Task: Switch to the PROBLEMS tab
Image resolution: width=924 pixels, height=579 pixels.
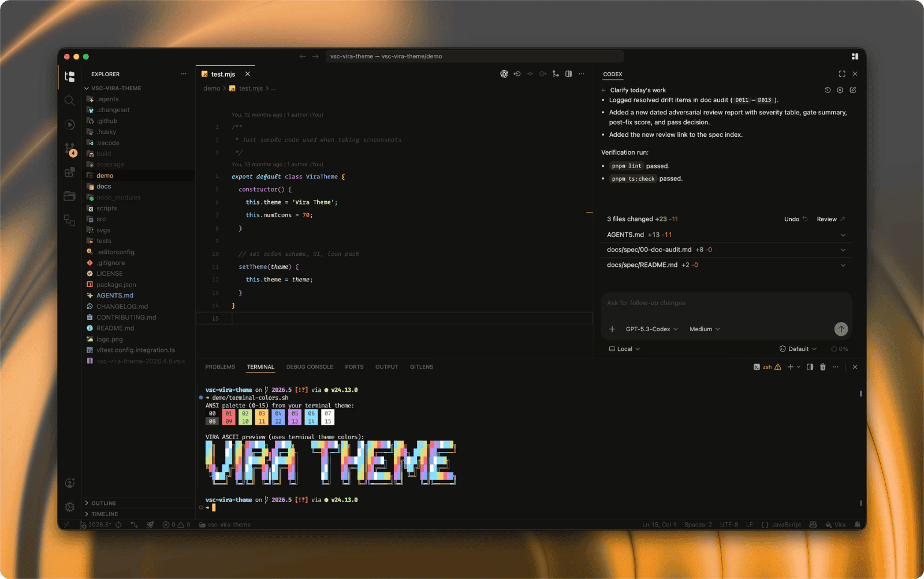Action: click(220, 367)
